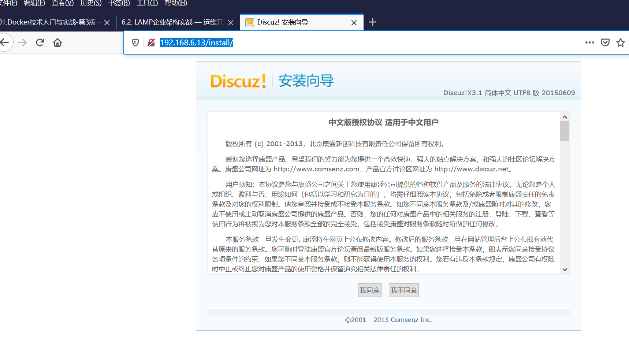Image resolution: width=629 pixels, height=364 pixels.
Task: Show the insecure connection padlock info
Action: pos(151,42)
